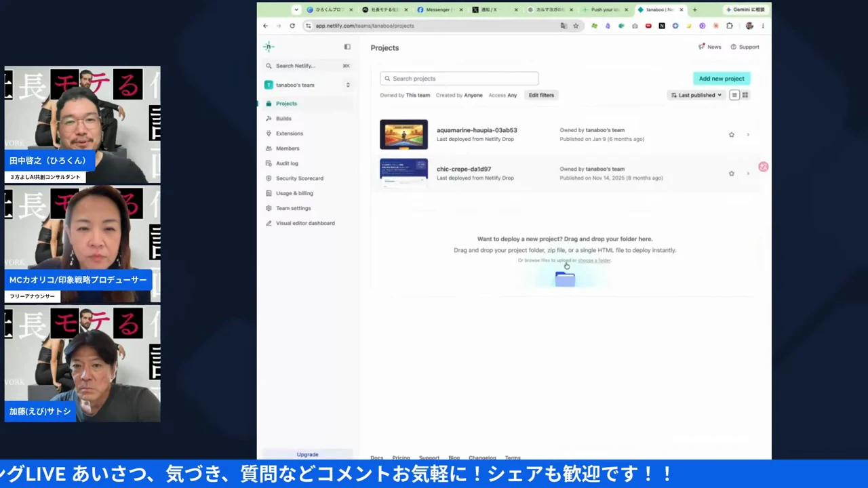Screen dimensions: 868x488
Task: Click the browser forward arrow
Action: click(x=279, y=26)
